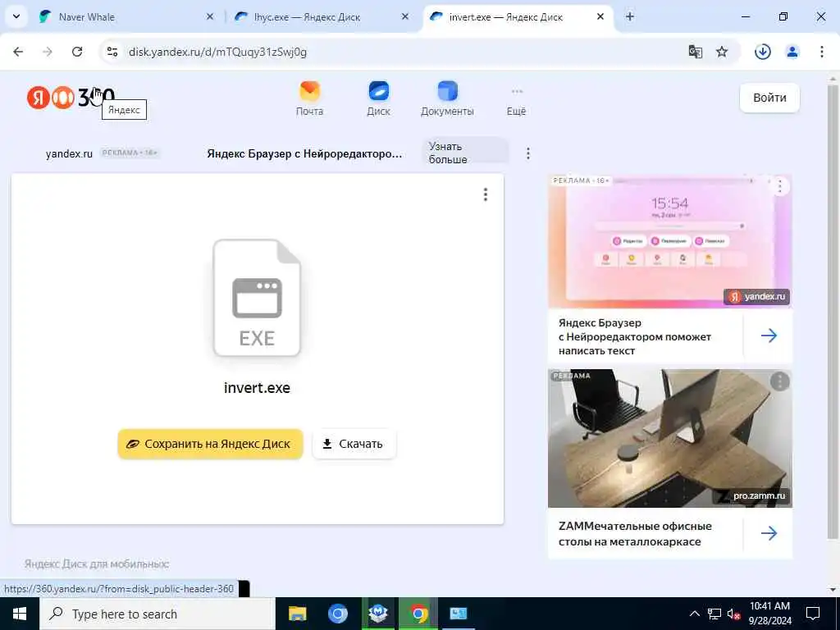Open the Chrome three-dot menu
This screenshot has height=630, width=840.
point(822,52)
